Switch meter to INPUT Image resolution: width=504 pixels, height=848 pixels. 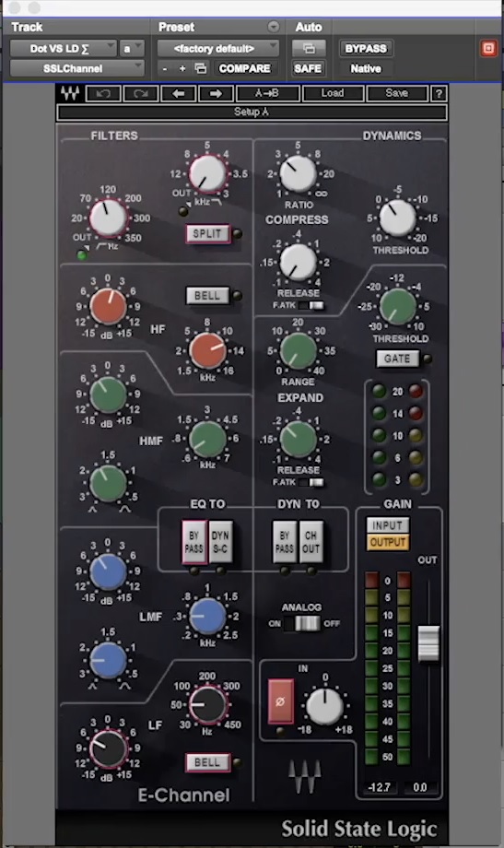(388, 525)
